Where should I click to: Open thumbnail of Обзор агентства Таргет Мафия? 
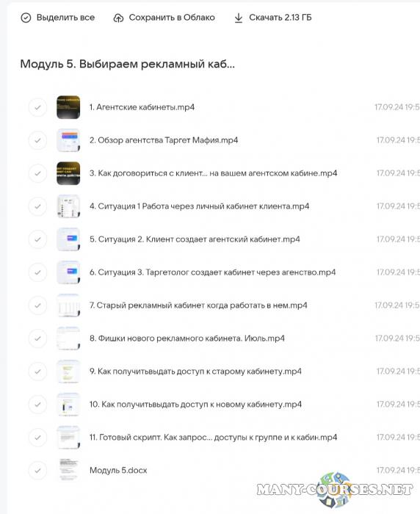(68, 140)
